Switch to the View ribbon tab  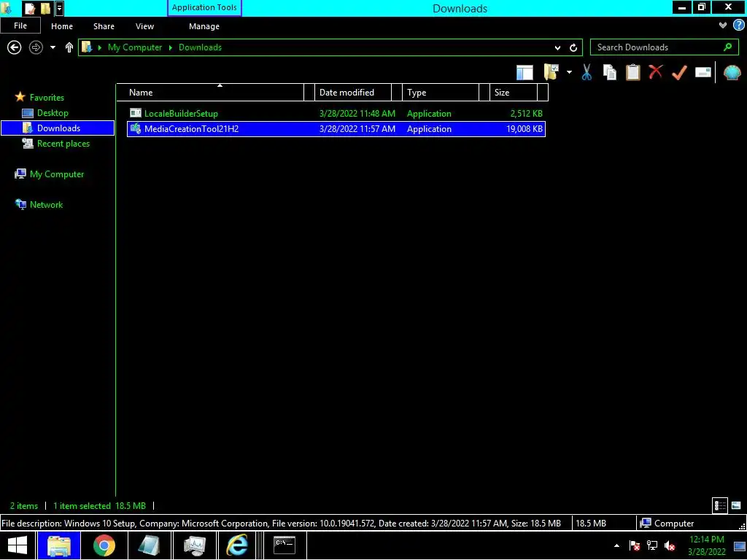(x=144, y=26)
